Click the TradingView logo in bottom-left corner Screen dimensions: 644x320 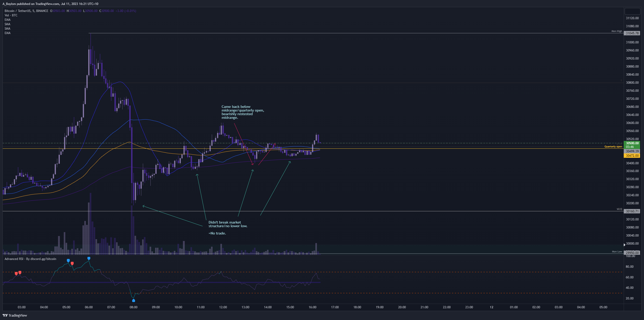(15, 315)
